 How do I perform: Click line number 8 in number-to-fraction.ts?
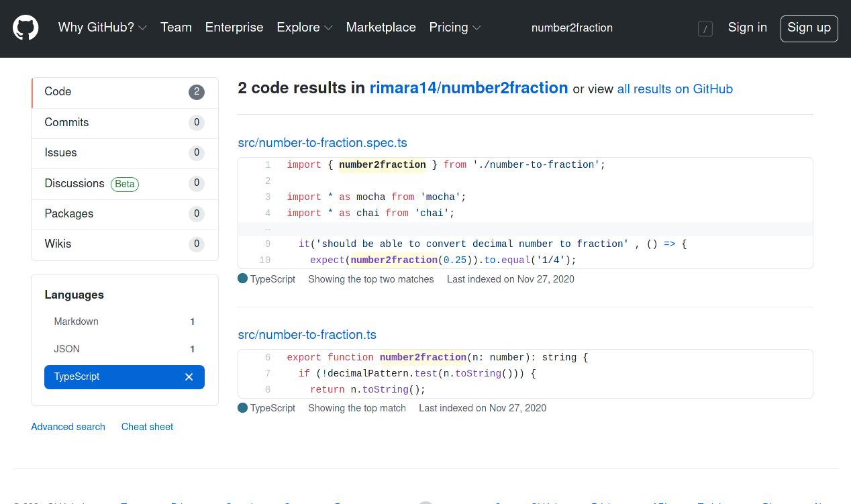[x=267, y=390]
